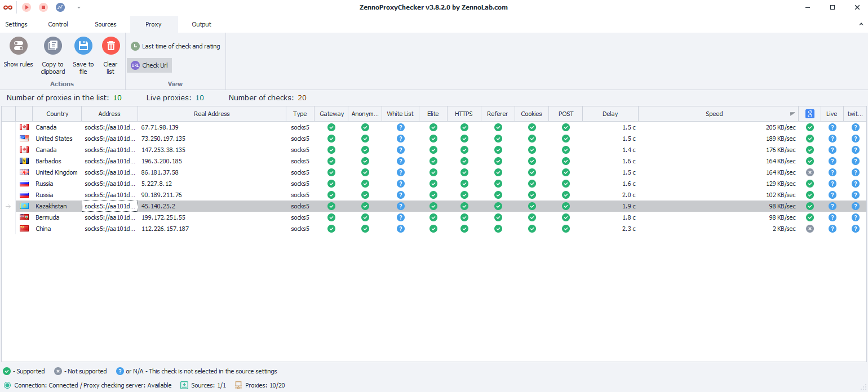This screenshot has height=392, width=868.
Task: Select the Bermuda country name
Action: (x=47, y=217)
